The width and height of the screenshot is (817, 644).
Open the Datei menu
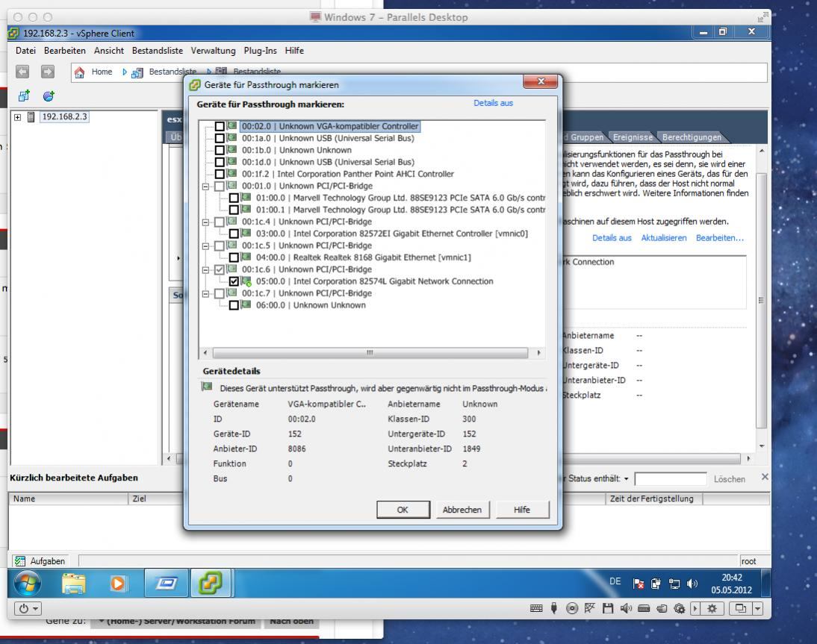pos(25,51)
